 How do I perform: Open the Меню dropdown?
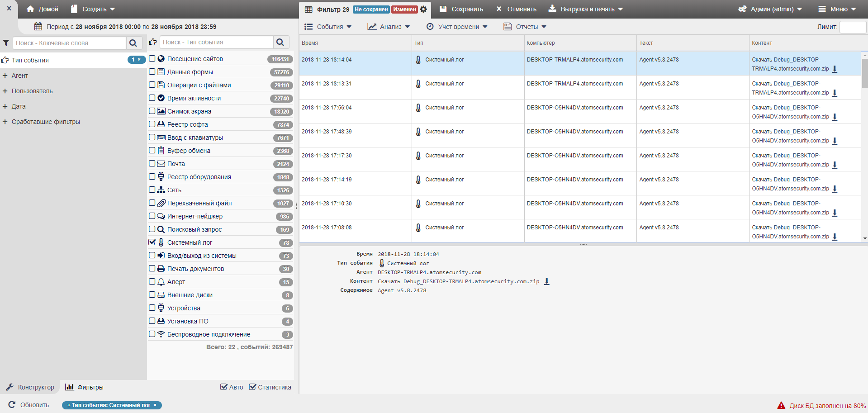837,9
